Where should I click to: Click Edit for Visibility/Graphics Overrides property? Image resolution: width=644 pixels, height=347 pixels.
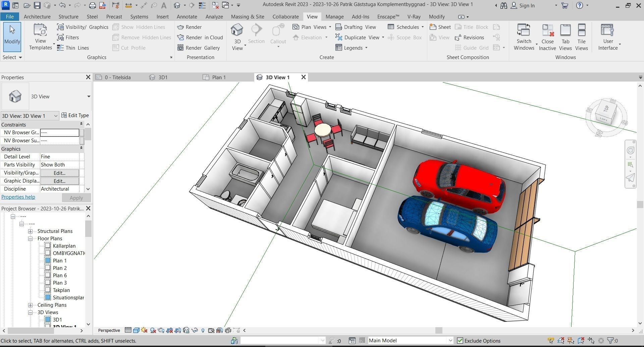click(60, 173)
